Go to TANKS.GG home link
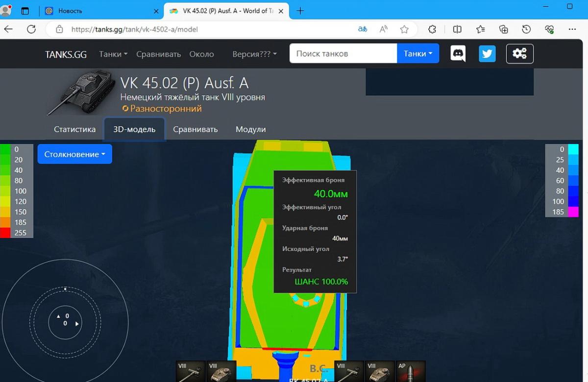Viewport: 588px width, 382px height. click(66, 54)
